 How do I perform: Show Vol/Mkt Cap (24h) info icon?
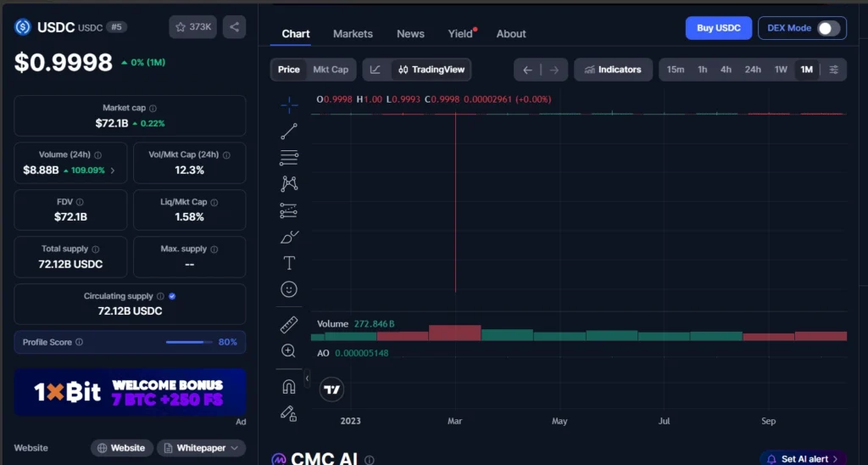(x=226, y=155)
